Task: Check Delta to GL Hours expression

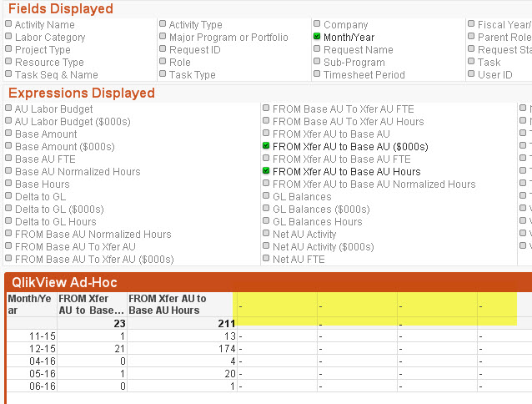Action: 8,222
